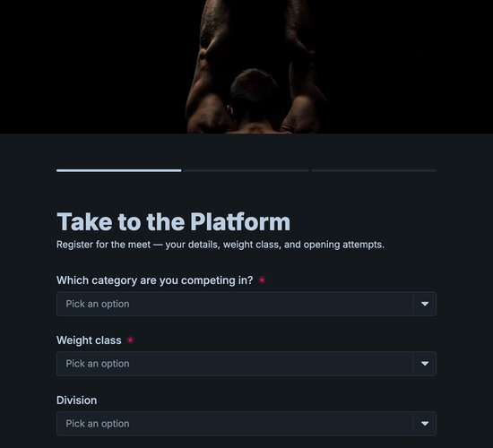
Task: Open the Division 'Pick an option' field
Action: pyautogui.click(x=246, y=424)
